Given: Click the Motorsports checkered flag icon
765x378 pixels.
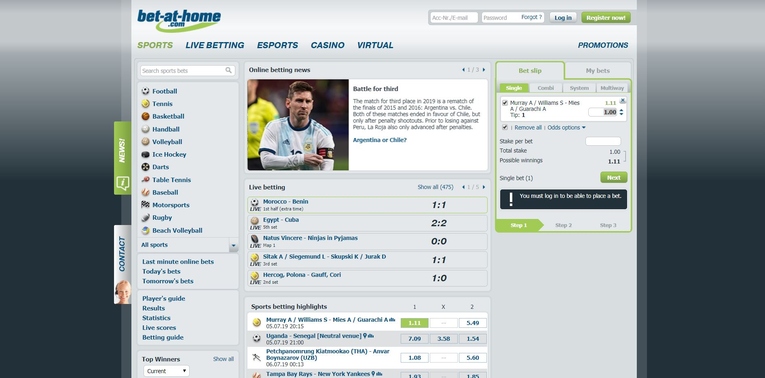Looking at the screenshot, I should (x=145, y=205).
